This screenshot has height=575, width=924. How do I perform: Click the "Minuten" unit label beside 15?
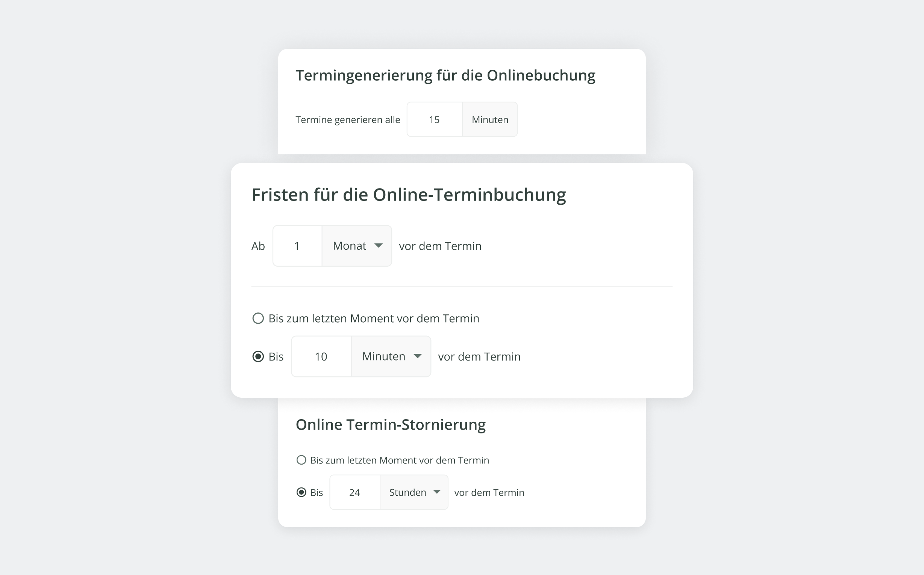(490, 119)
